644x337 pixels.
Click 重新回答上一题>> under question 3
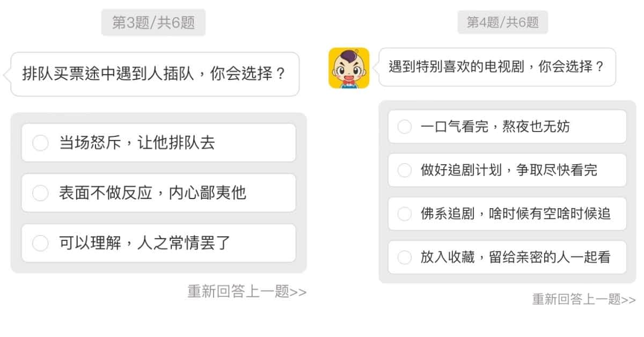(x=247, y=291)
